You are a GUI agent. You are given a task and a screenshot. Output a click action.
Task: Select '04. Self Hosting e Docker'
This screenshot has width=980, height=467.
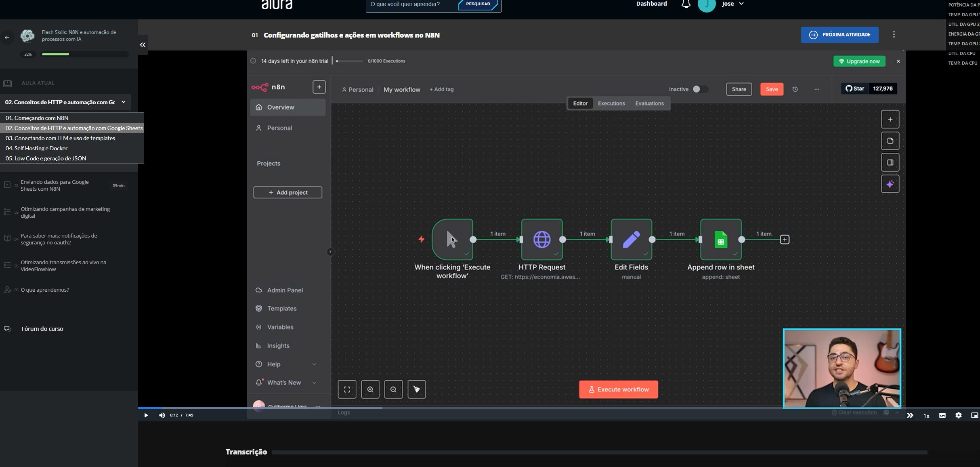[72, 148]
